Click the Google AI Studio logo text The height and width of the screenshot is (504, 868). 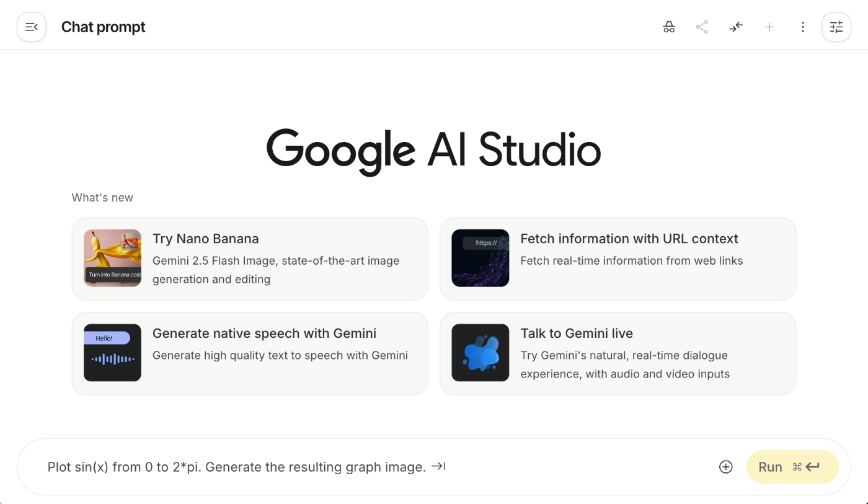[433, 151]
